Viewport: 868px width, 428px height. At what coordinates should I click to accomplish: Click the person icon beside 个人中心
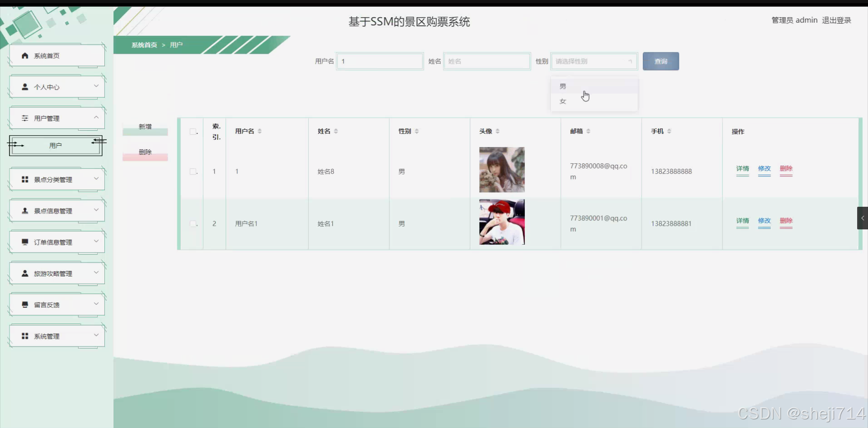25,86
